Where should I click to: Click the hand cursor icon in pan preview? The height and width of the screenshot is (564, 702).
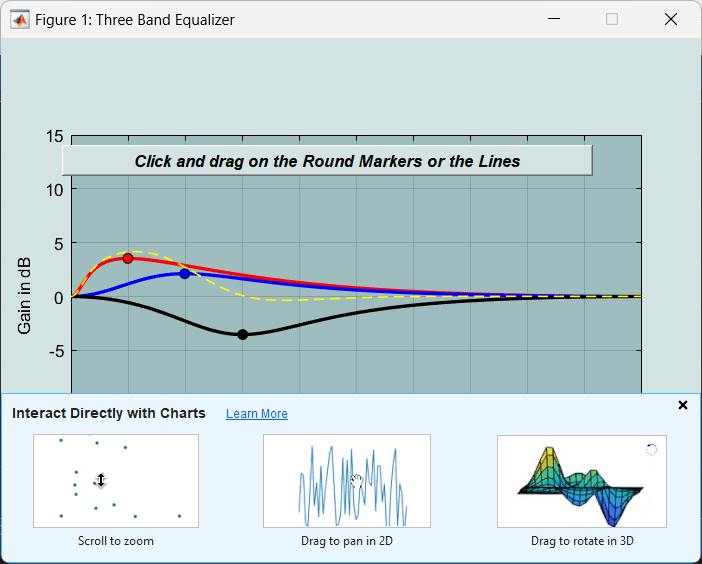click(357, 481)
